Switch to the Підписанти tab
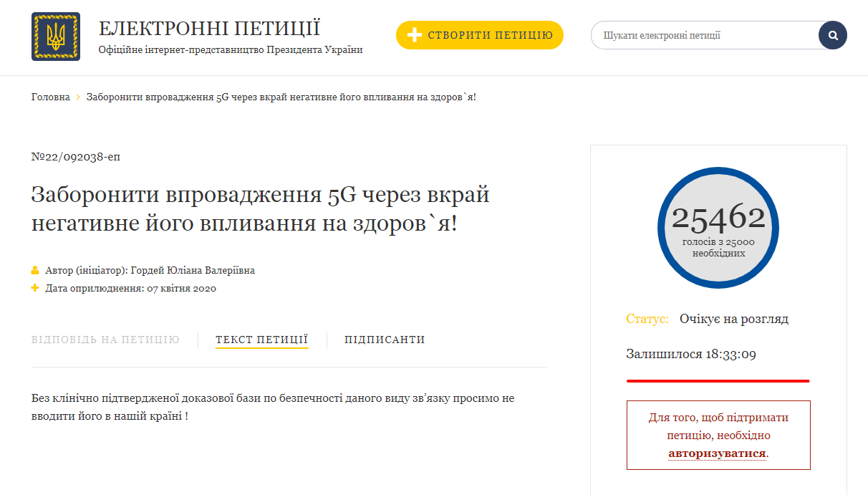Screen dimensions: 868x495 pyautogui.click(x=385, y=340)
